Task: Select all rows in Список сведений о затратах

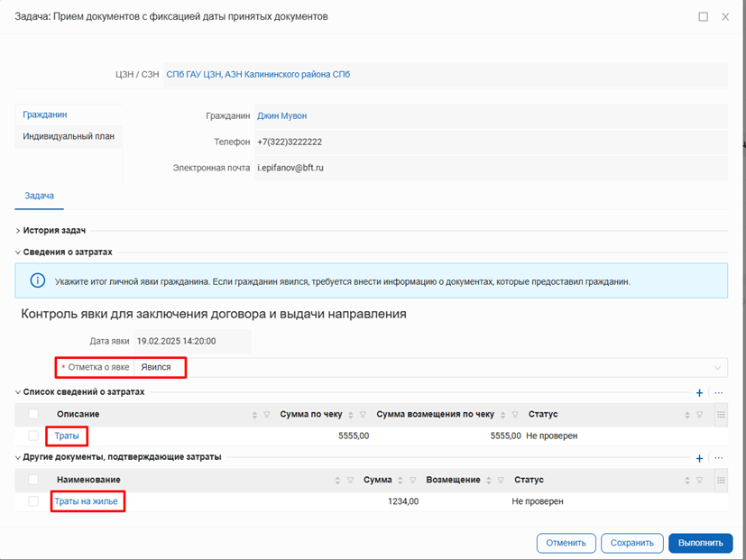Action: pos(33,415)
